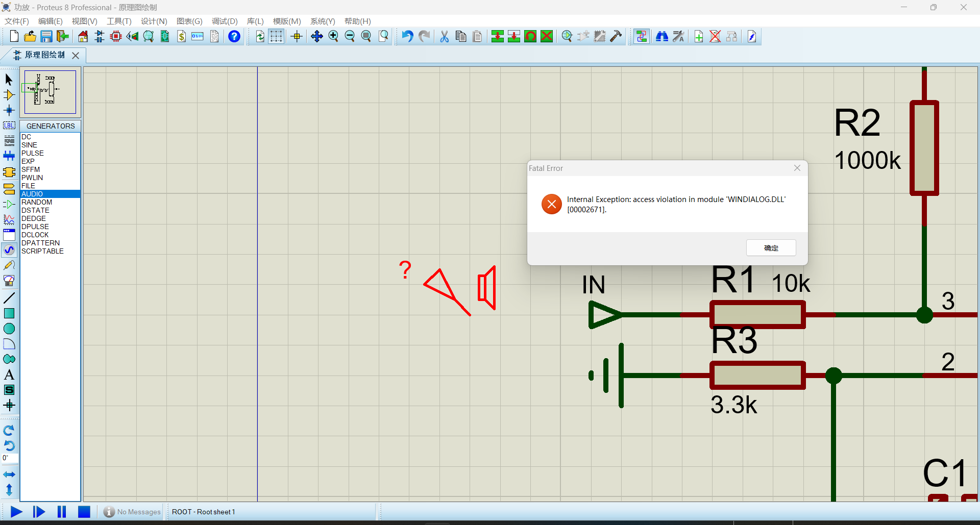Screen dimensions: 980x525
Task: Select AUDIO in the generators list
Action: click(x=33, y=194)
